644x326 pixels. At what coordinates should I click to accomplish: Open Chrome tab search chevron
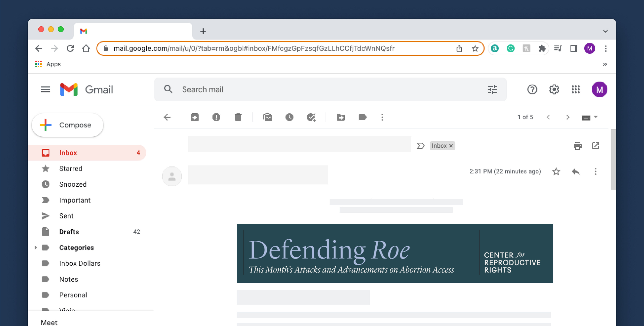point(605,31)
